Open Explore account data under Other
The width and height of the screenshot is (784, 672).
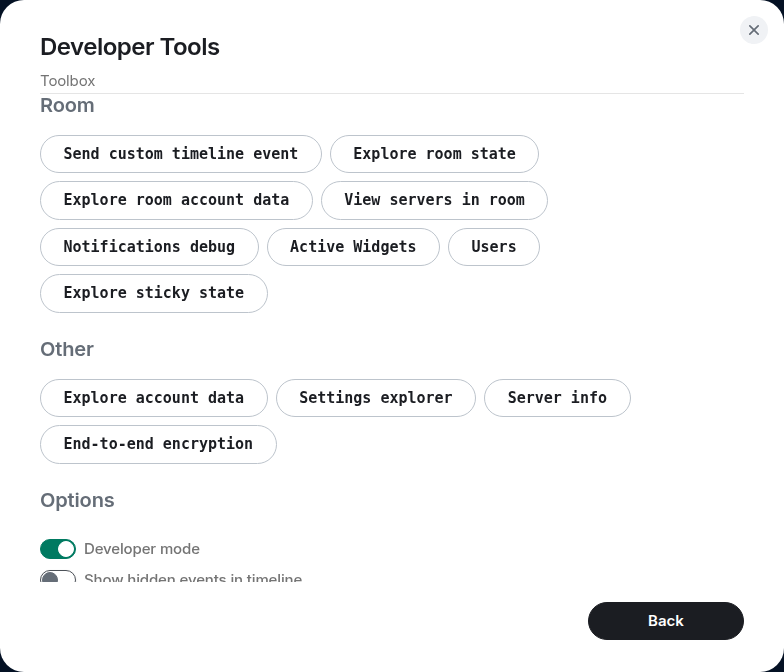[154, 398]
